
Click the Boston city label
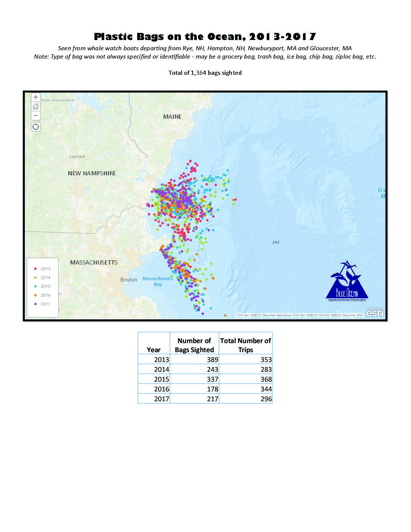(128, 280)
